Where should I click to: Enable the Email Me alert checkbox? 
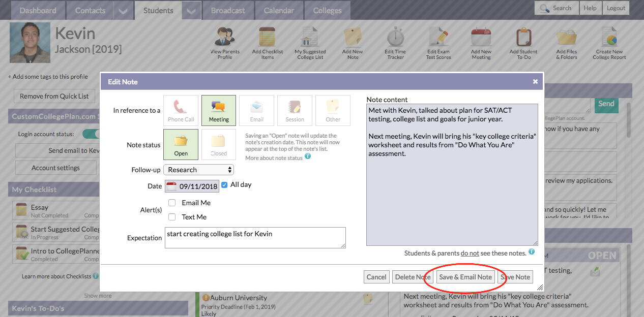pos(172,203)
